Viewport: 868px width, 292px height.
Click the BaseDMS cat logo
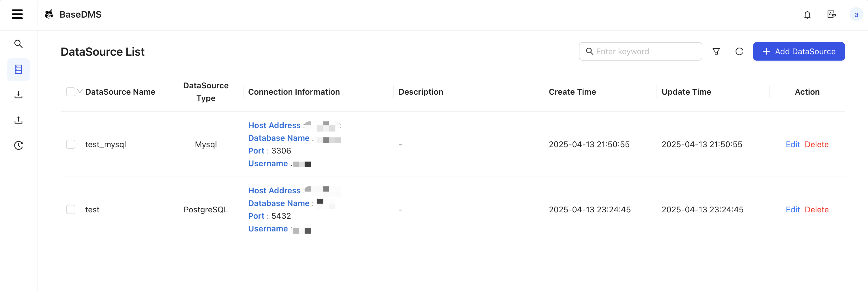(49, 14)
